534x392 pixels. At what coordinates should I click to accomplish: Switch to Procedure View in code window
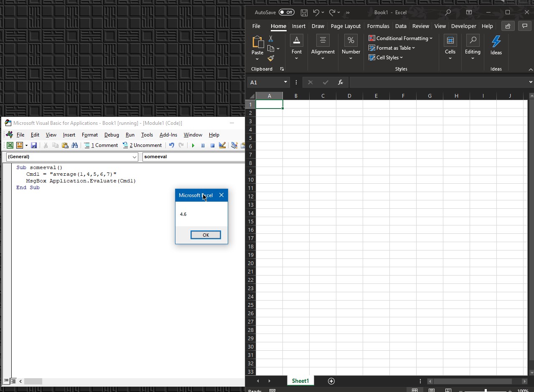click(6, 381)
